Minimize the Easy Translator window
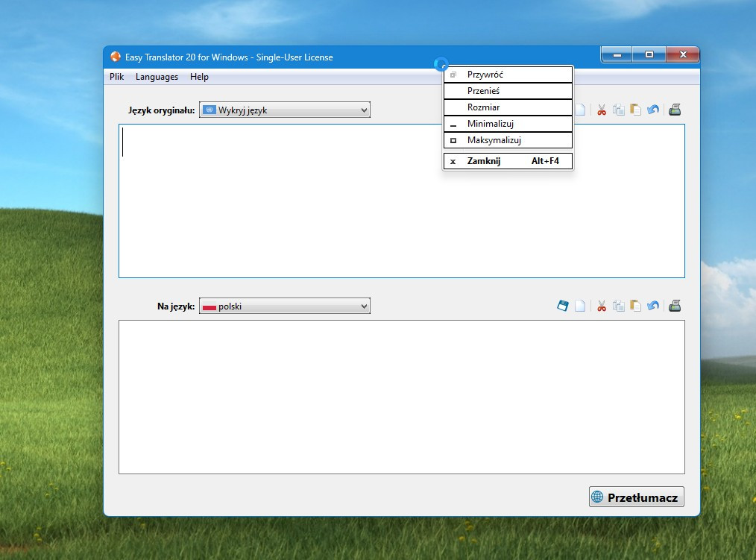 617,55
